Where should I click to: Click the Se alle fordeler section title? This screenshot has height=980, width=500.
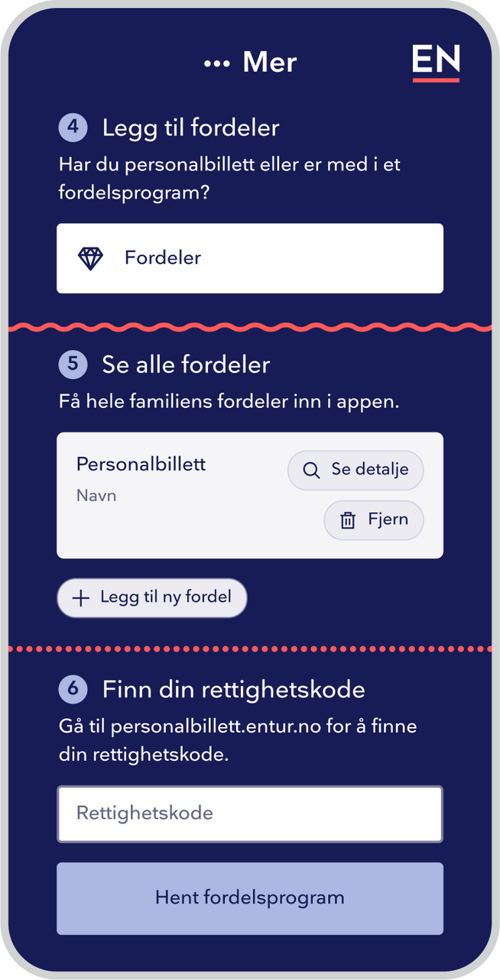tap(186, 365)
